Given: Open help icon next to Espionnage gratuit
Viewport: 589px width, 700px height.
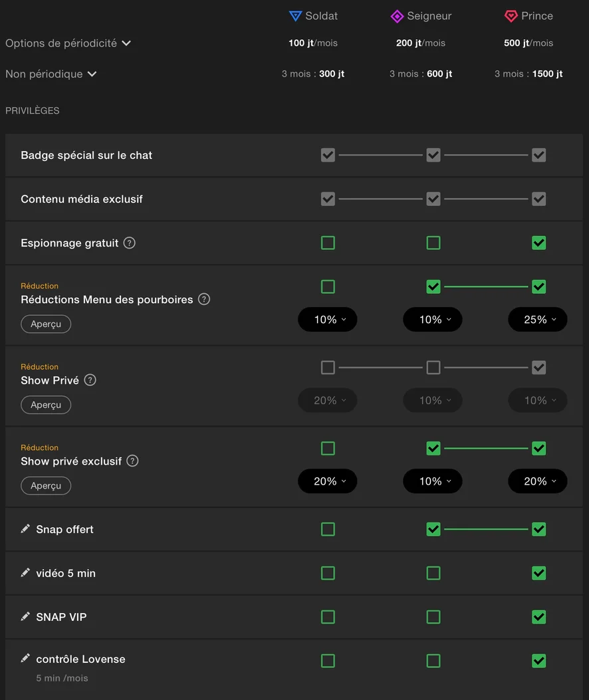Looking at the screenshot, I should 130,243.
